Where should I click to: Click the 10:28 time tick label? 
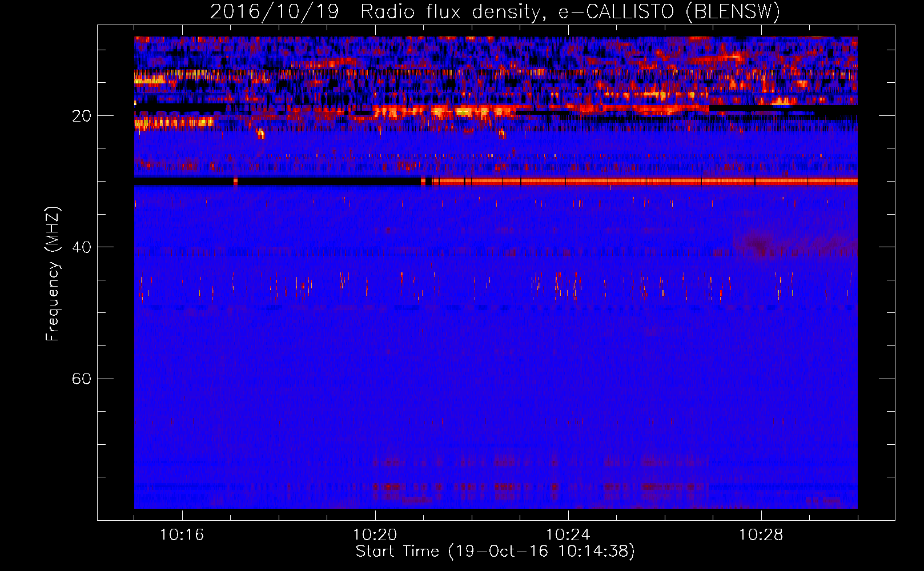pyautogui.click(x=761, y=535)
